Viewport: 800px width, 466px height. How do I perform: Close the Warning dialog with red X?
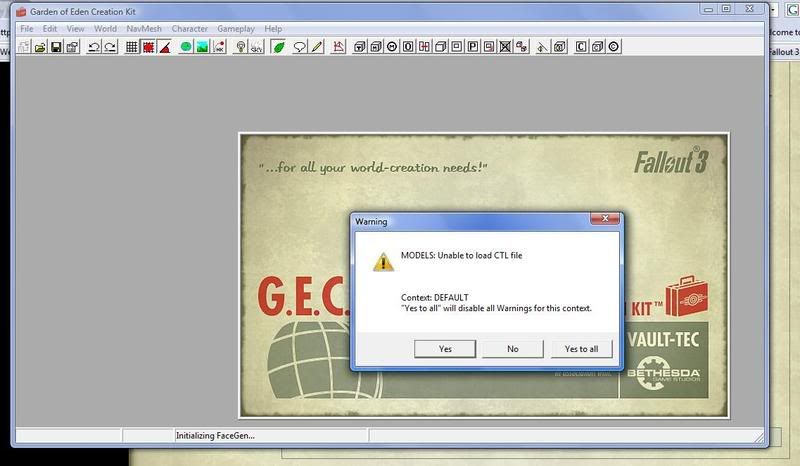[x=605, y=219]
